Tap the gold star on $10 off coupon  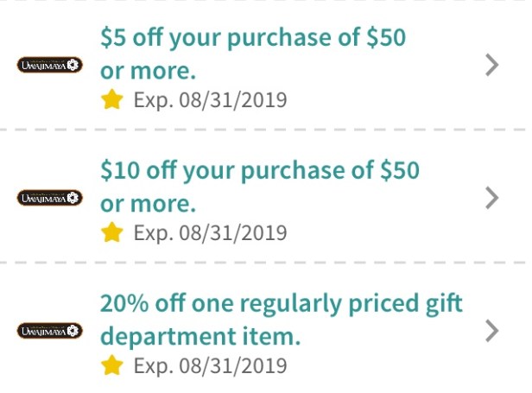click(x=111, y=233)
